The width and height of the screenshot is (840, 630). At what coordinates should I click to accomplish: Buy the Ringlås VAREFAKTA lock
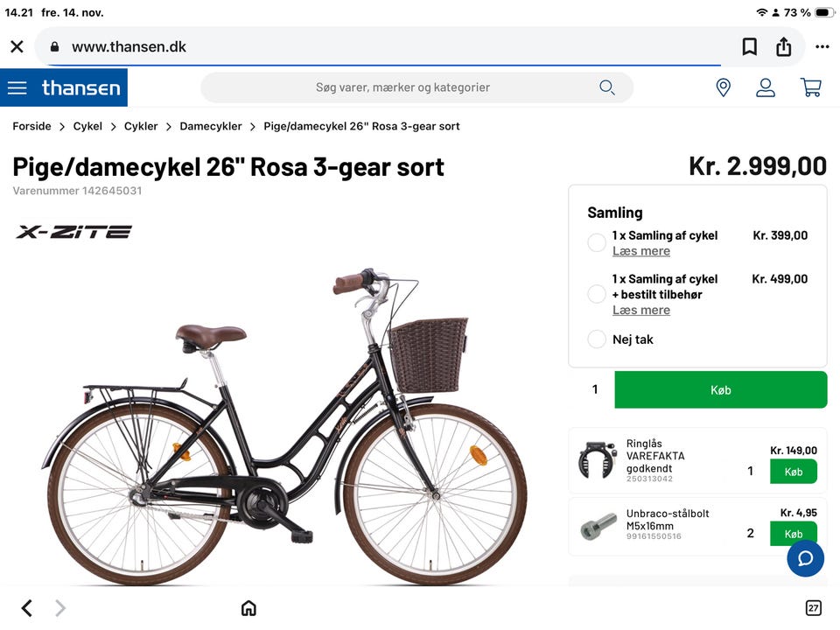coord(793,472)
